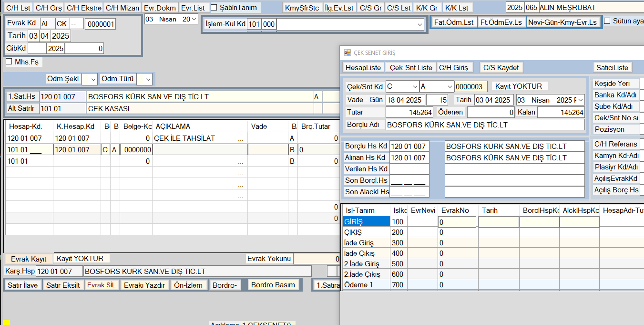644x325 pixels.
Task: Open Evr.List
Action: click(193, 8)
